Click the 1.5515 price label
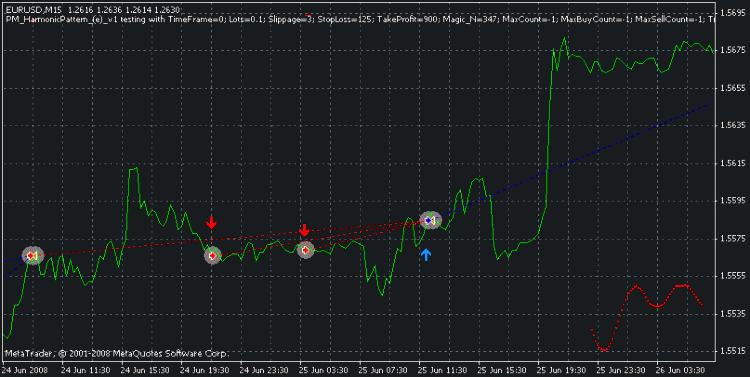750x377 pixels. coord(732,351)
